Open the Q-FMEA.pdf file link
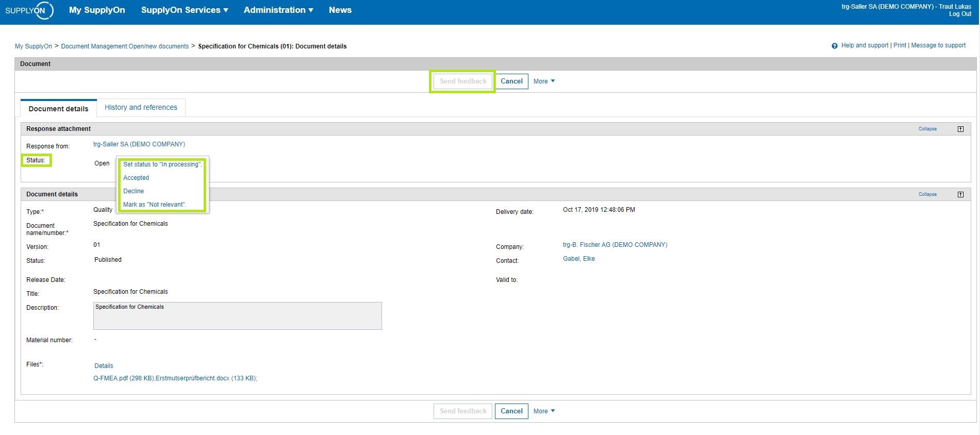The image size is (980, 435). point(124,378)
